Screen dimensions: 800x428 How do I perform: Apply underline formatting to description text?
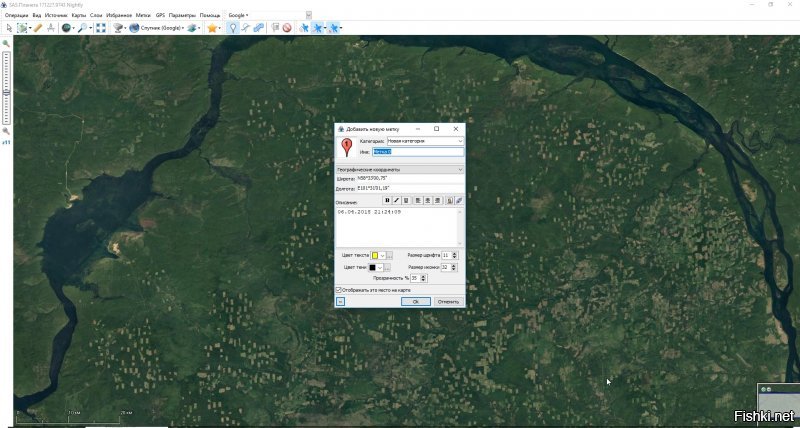click(x=406, y=201)
